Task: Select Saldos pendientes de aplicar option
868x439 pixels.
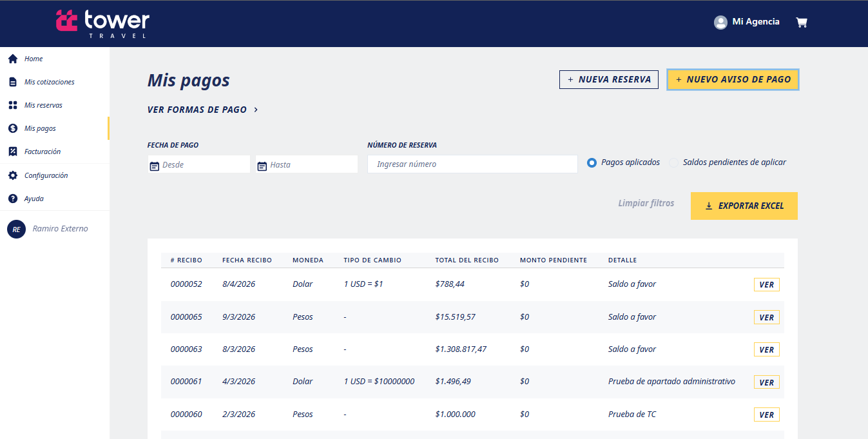Action: (674, 162)
